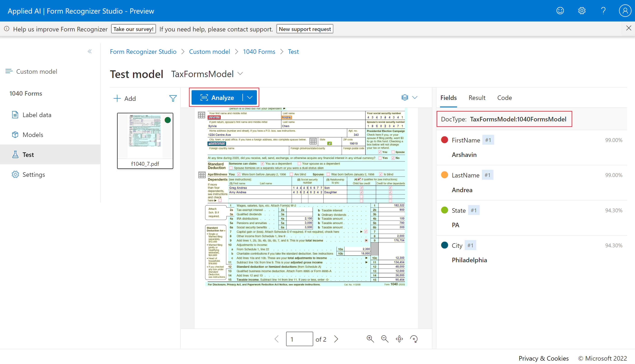Dismiss the survey banner
This screenshot has height=364, width=635.
(x=628, y=28)
